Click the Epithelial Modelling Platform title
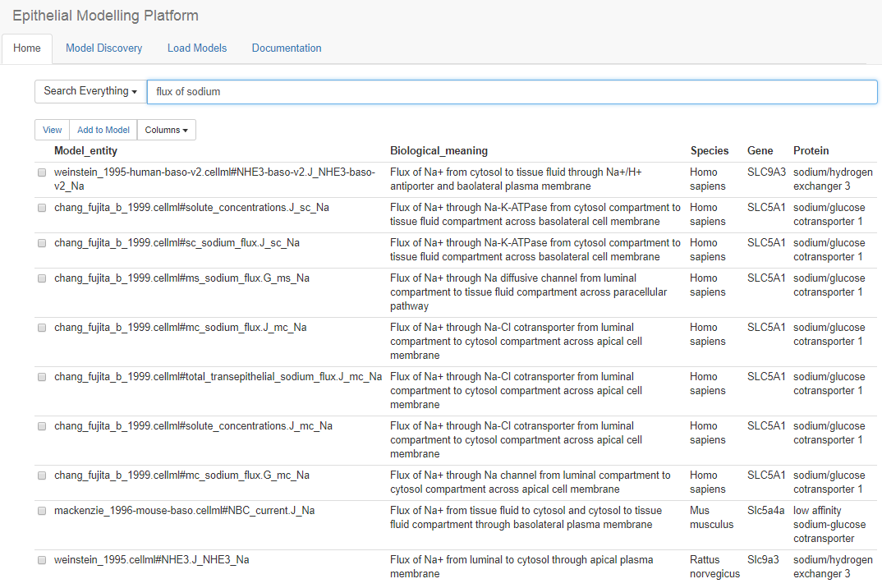The height and width of the screenshot is (588, 882). click(x=106, y=16)
